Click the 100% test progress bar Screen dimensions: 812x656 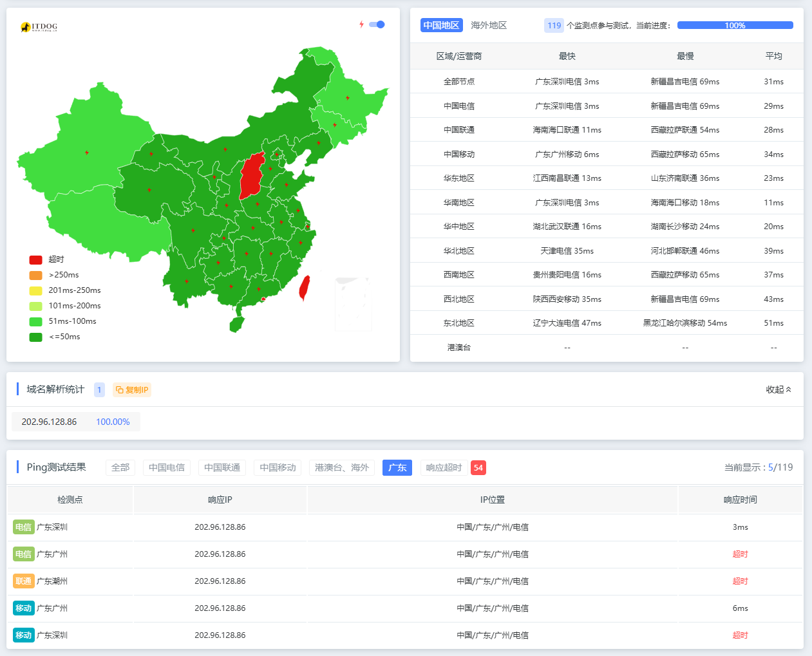click(x=735, y=25)
